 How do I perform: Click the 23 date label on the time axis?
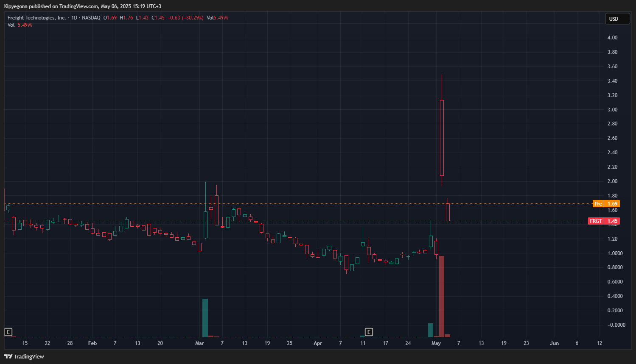pos(526,343)
